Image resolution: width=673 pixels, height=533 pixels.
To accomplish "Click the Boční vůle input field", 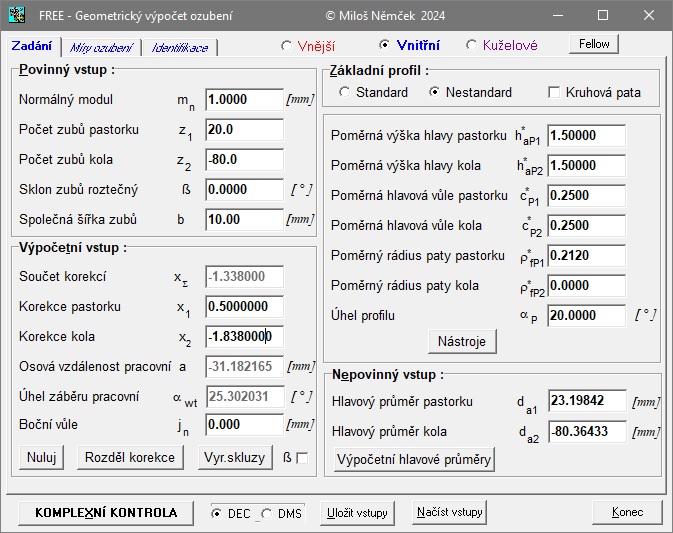I will click(x=244, y=424).
